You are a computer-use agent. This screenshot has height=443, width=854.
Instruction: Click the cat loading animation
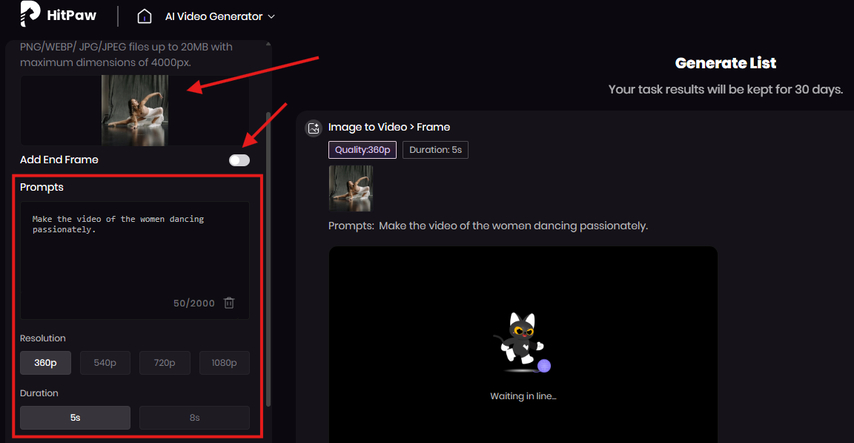tap(522, 342)
